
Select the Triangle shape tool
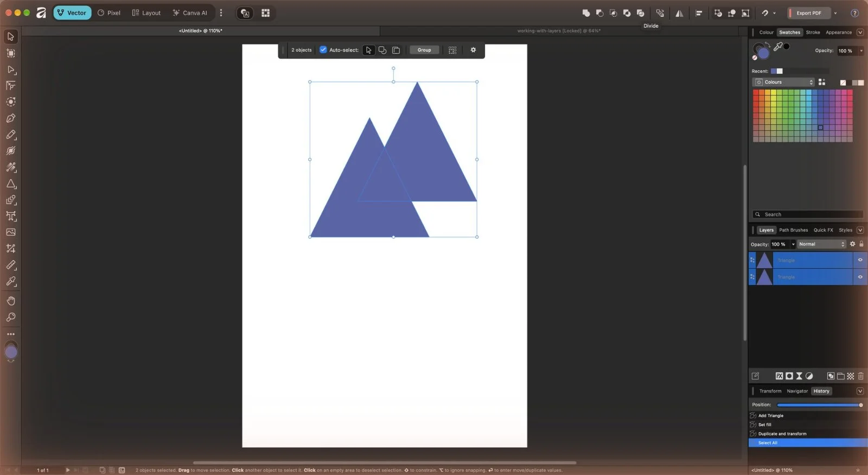[10, 184]
